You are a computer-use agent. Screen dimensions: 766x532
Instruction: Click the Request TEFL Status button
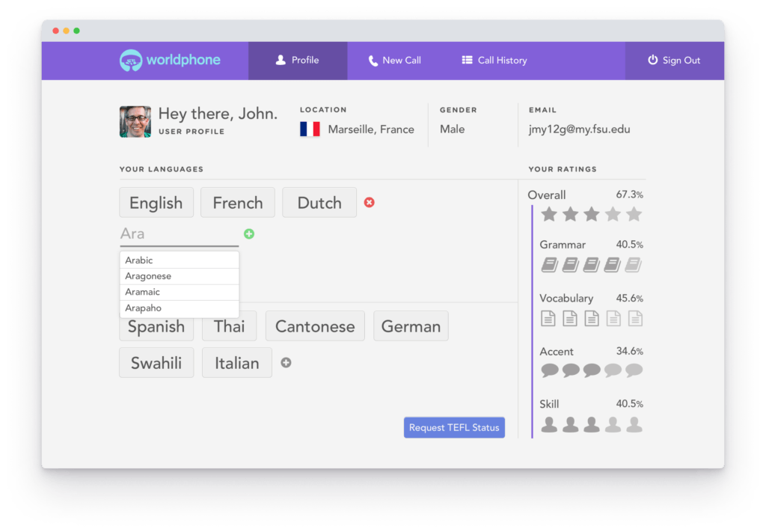pyautogui.click(x=453, y=427)
